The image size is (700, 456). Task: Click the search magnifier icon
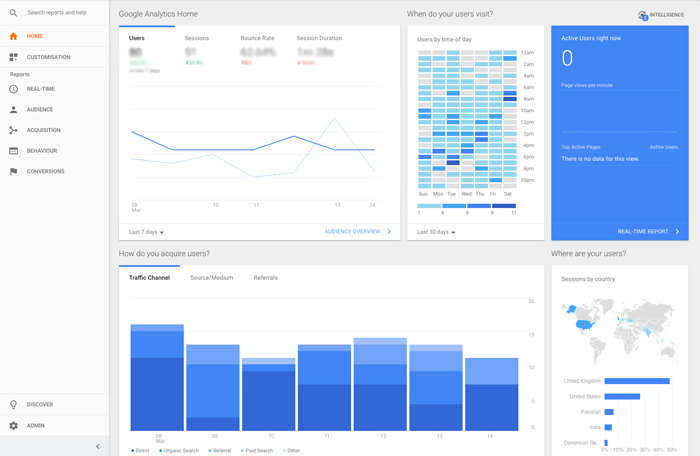(13, 13)
